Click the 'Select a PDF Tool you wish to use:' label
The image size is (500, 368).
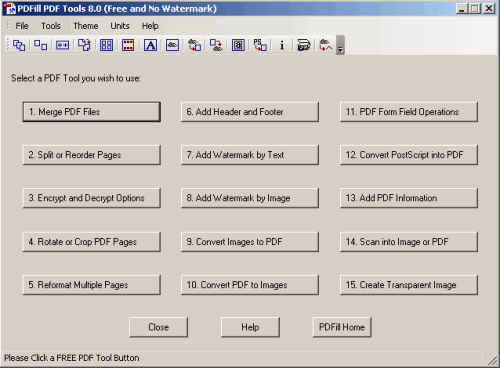76,78
